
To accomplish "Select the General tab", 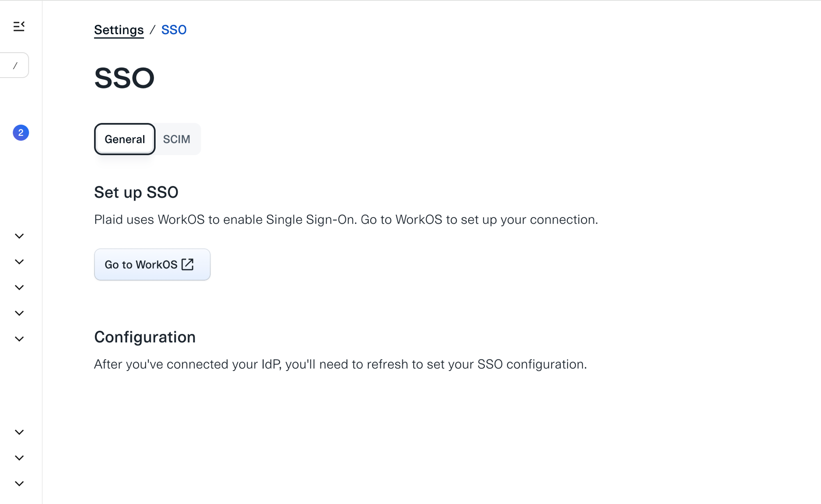I will pos(125,139).
